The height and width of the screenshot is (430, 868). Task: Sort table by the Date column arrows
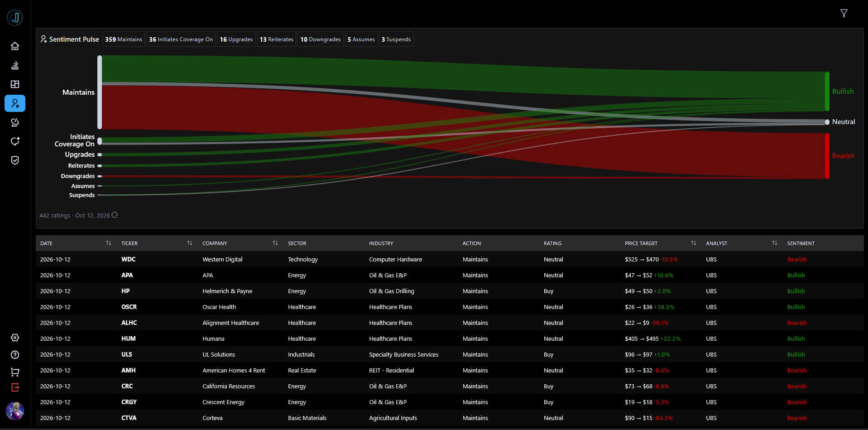click(x=109, y=243)
